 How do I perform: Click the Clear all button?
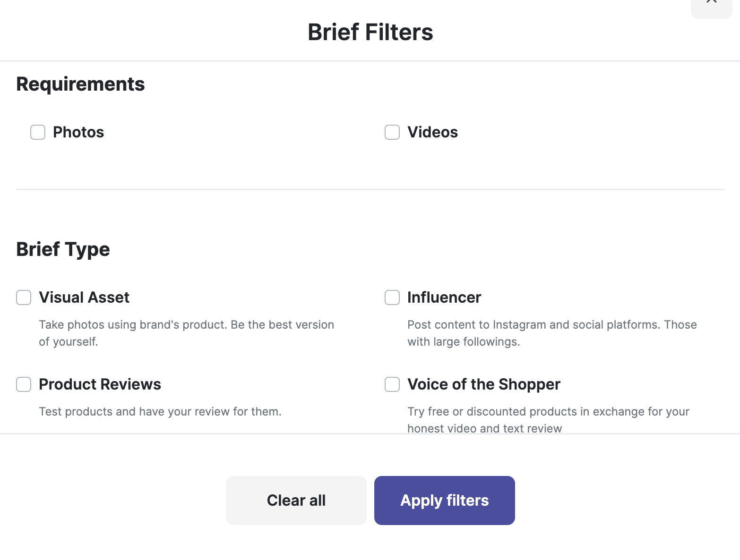296,501
